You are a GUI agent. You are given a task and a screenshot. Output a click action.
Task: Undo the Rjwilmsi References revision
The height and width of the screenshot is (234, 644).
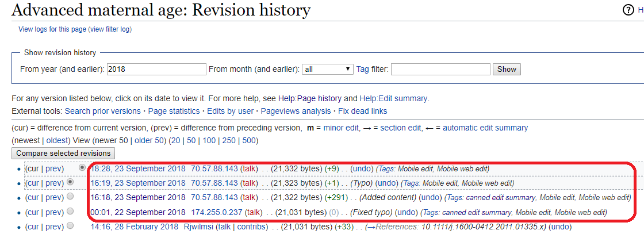560,227
